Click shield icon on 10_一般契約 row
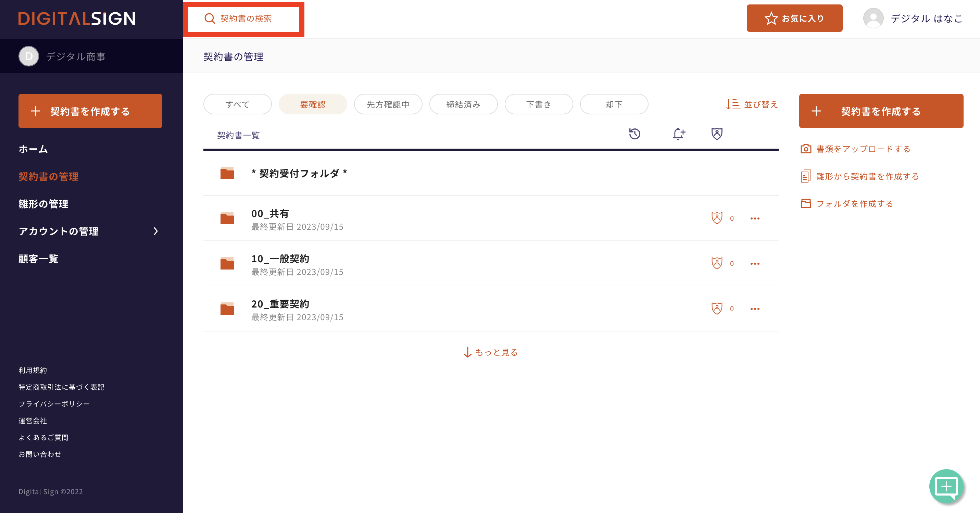The image size is (980, 513). pyautogui.click(x=717, y=263)
